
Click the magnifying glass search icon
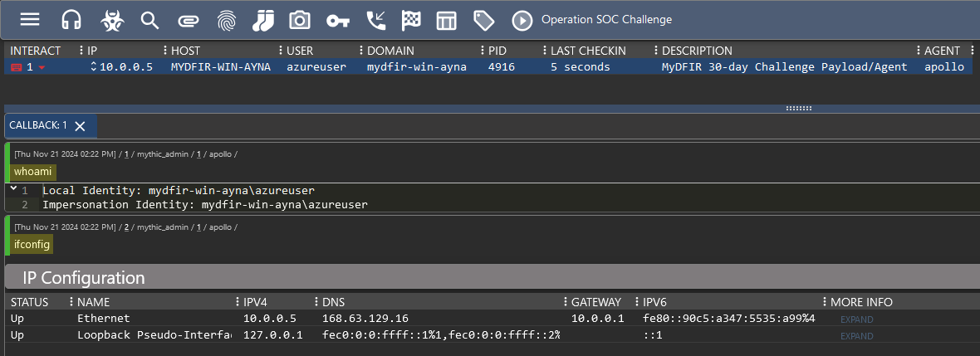pos(150,20)
